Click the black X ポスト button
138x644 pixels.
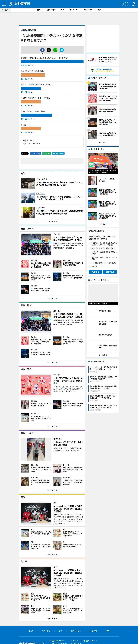25,153
